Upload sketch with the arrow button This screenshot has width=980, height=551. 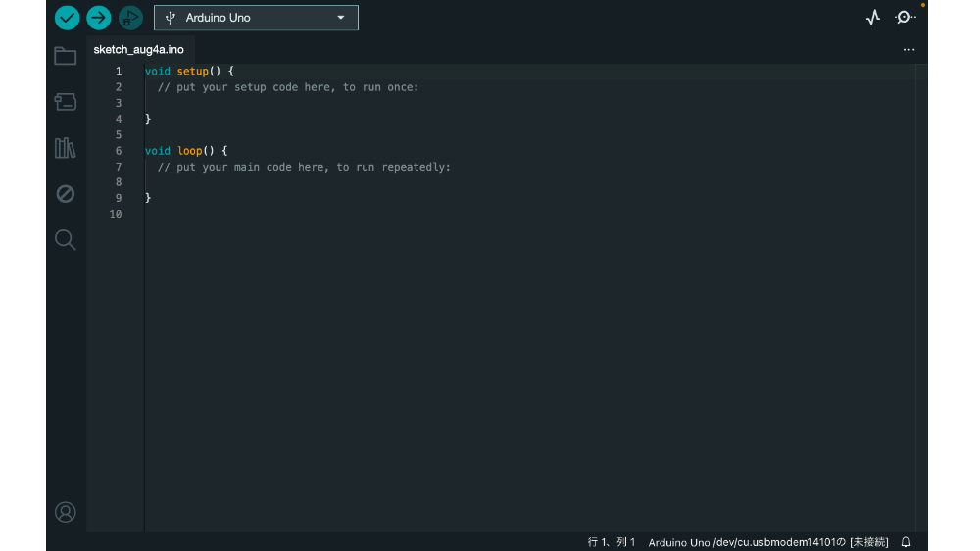pyautogui.click(x=99, y=18)
